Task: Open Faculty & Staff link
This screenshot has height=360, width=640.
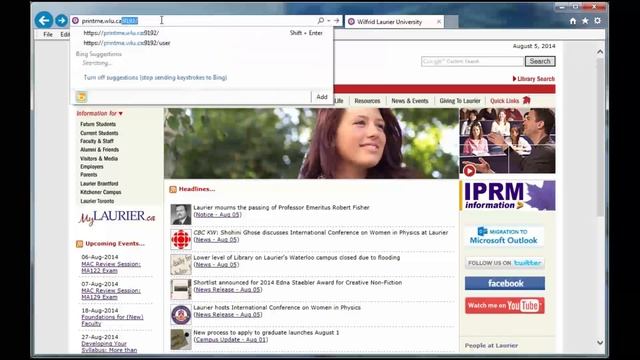Action: 97,141
